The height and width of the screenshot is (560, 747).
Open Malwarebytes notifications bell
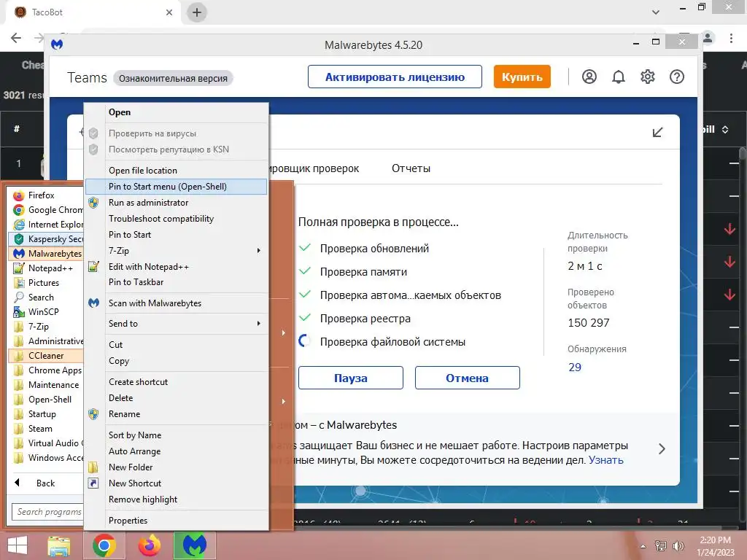coord(619,77)
